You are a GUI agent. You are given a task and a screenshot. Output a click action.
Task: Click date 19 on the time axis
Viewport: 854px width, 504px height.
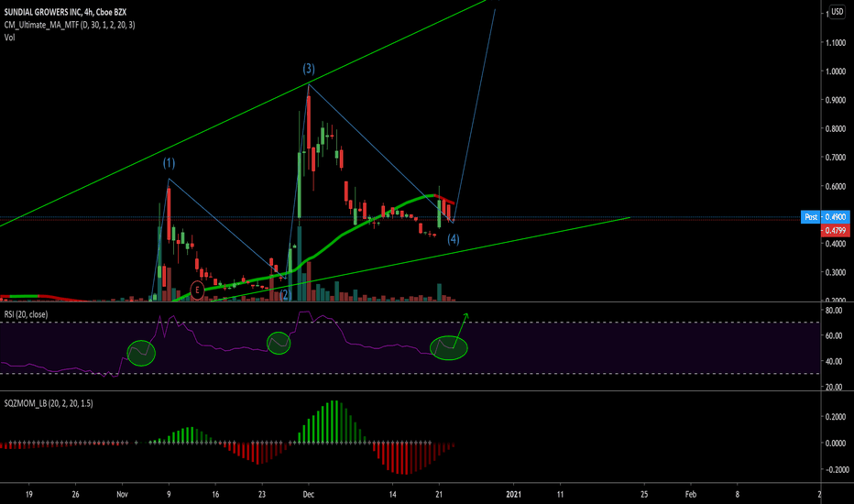coord(29,494)
